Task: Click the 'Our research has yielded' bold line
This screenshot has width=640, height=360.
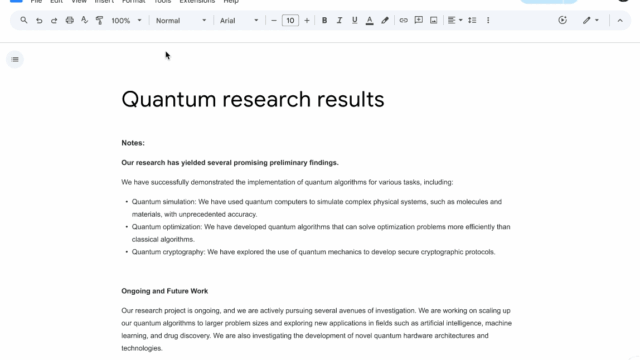Action: click(x=230, y=162)
